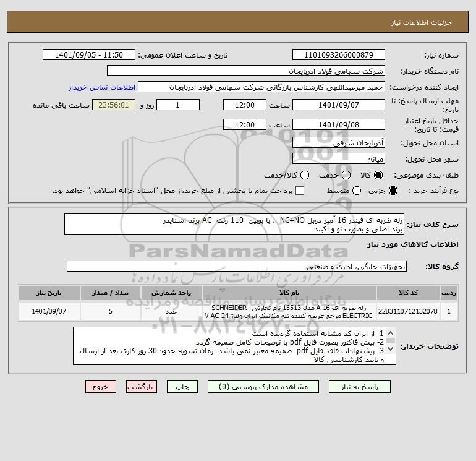Click the goods group تجهیزات خانگی field

click(x=237, y=267)
